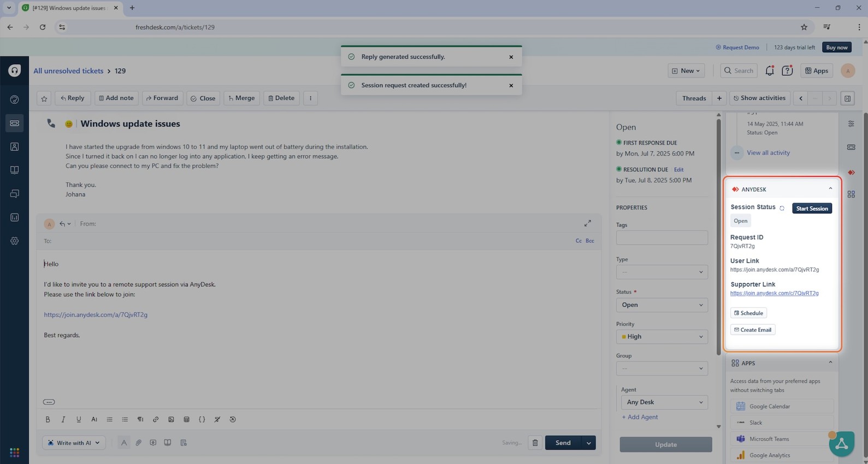This screenshot has width=868, height=464.
Task: Dismiss the Session request created notification
Action: click(x=511, y=85)
